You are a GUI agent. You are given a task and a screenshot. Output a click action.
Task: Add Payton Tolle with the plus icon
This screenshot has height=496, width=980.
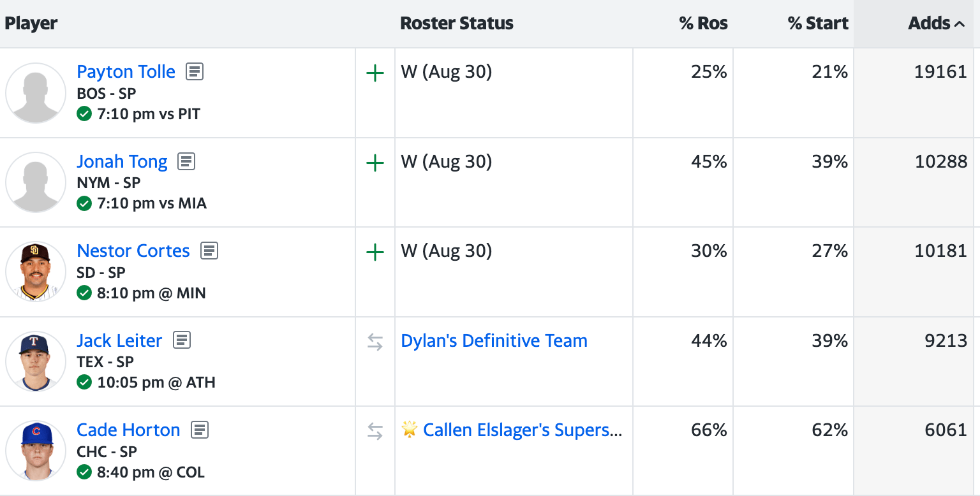coord(375,73)
